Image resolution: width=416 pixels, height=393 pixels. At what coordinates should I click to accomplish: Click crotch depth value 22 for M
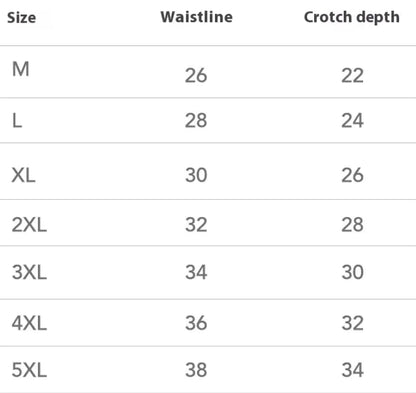click(x=352, y=75)
